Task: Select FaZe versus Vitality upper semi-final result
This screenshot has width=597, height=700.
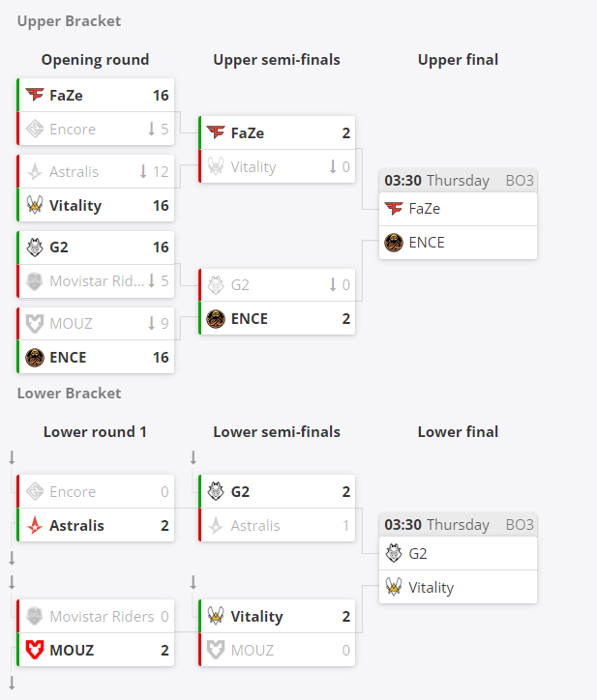Action: [x=277, y=150]
